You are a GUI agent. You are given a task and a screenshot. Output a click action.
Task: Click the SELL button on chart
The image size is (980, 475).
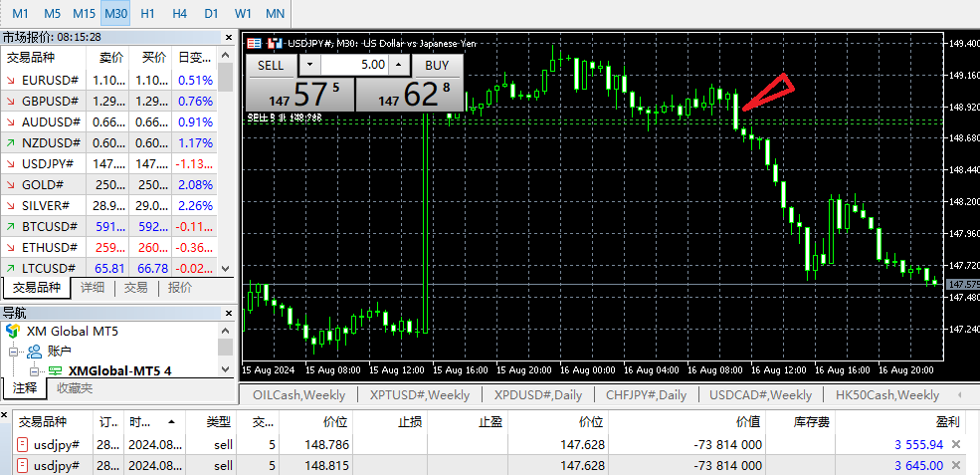click(271, 65)
